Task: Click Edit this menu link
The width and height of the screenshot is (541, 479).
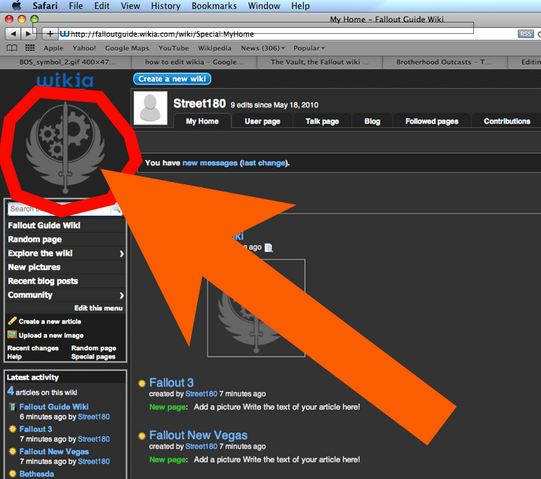Action: [x=98, y=308]
